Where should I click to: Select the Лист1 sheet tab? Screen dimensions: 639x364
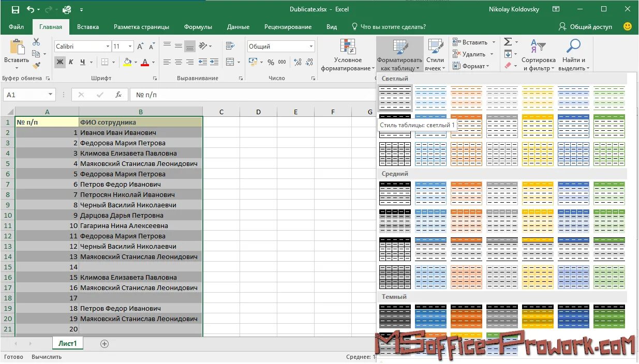67,343
